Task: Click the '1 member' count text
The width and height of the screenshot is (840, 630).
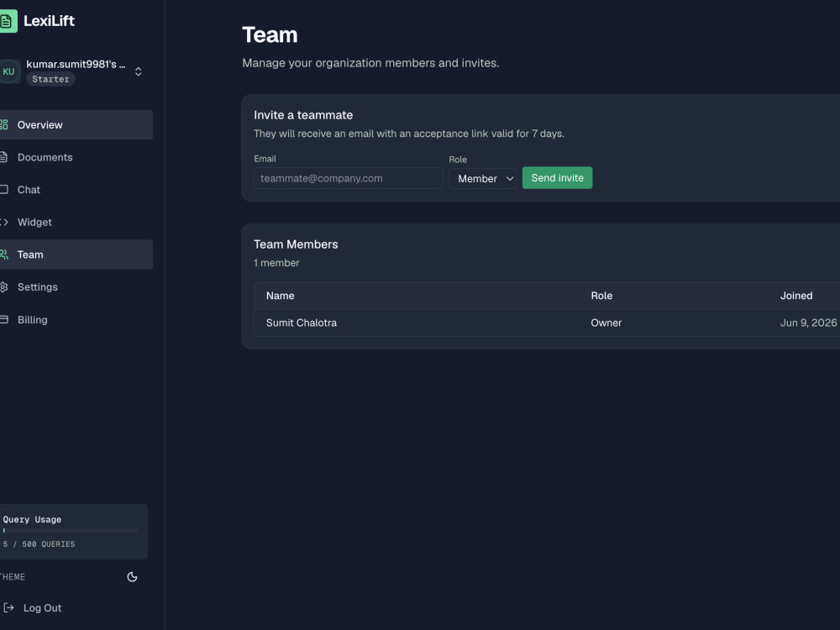Action: pos(276,263)
